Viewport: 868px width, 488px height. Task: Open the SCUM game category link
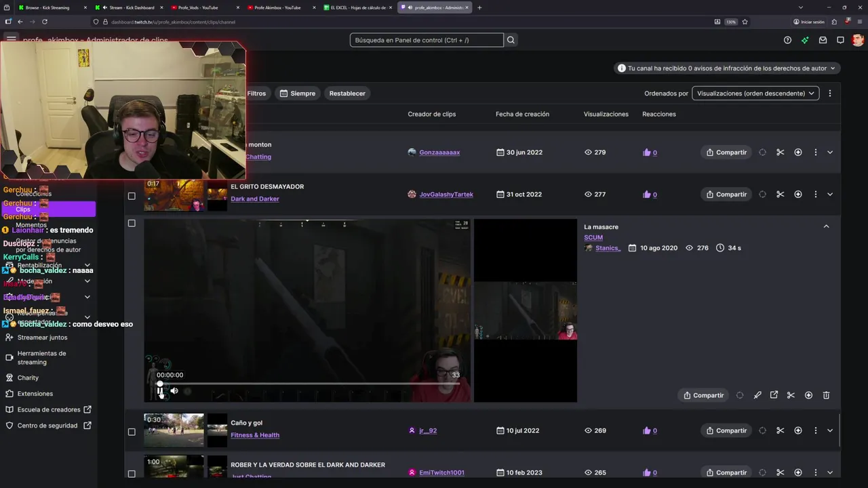point(593,237)
